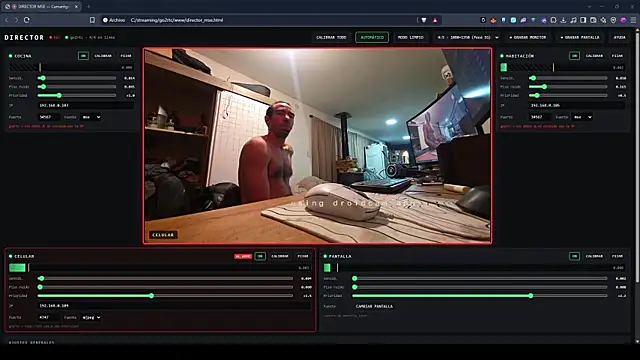Screen dimensions: 640x360
Task: Click the Celular port number field
Action: [x=49, y=317]
